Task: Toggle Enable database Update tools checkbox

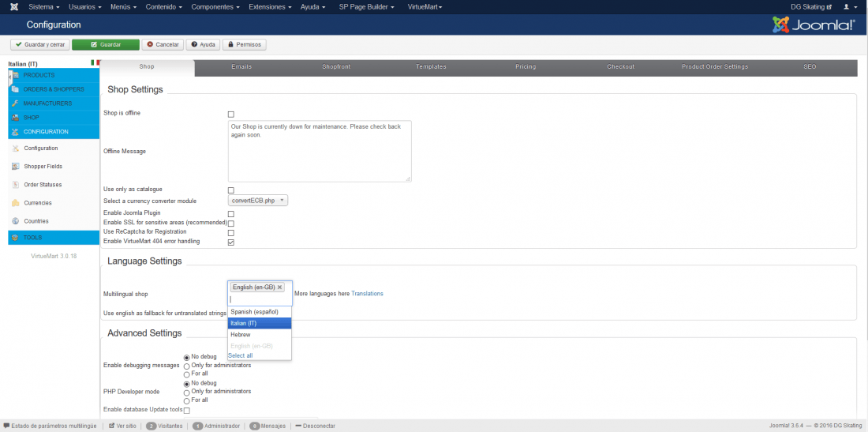Action: tap(186, 411)
